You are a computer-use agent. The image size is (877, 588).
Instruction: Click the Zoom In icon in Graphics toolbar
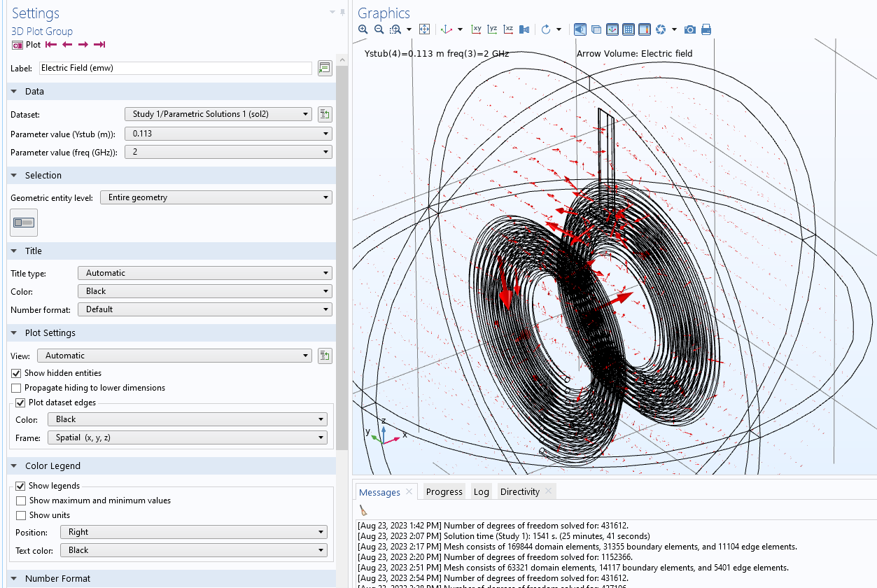[363, 29]
